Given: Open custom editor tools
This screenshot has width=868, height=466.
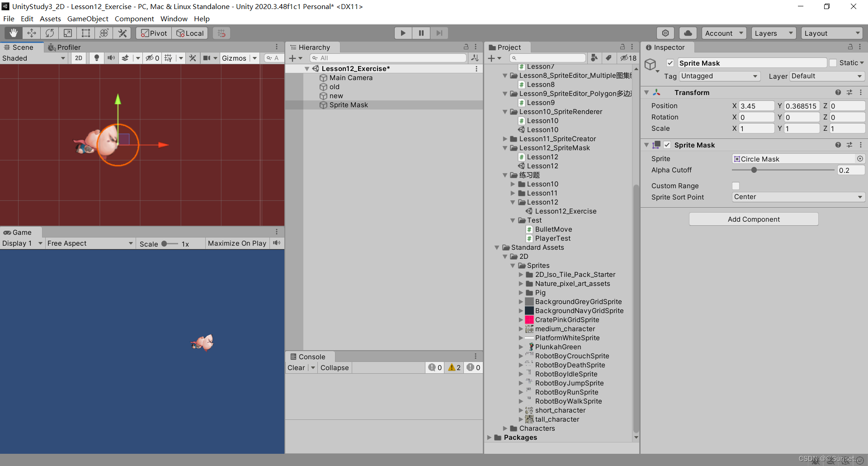Looking at the screenshot, I should point(122,33).
